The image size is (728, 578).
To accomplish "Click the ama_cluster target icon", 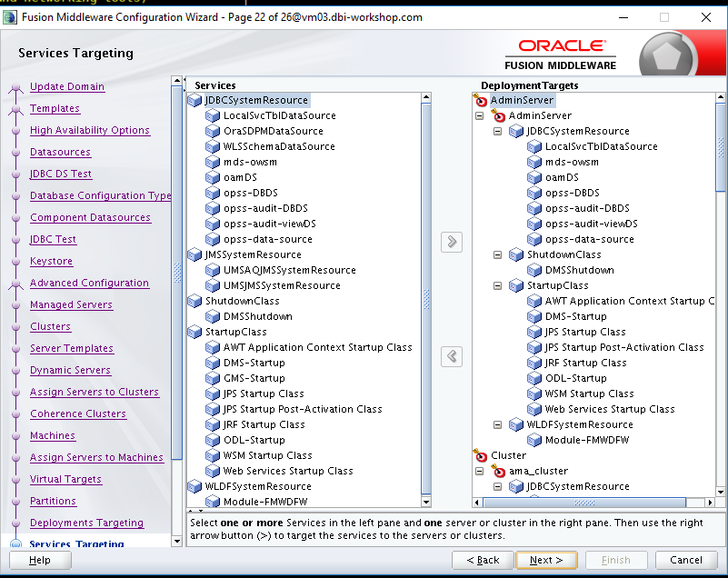I will click(x=498, y=472).
